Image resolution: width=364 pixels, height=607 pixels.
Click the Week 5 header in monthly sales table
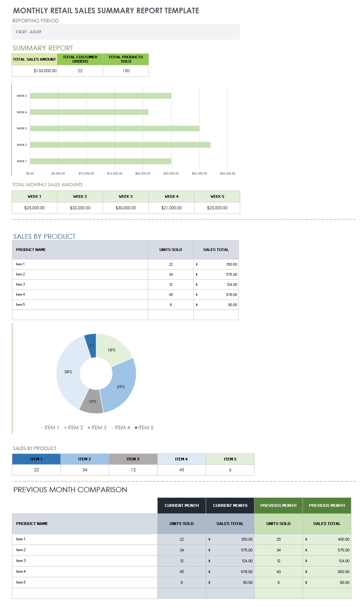pyautogui.click(x=217, y=196)
